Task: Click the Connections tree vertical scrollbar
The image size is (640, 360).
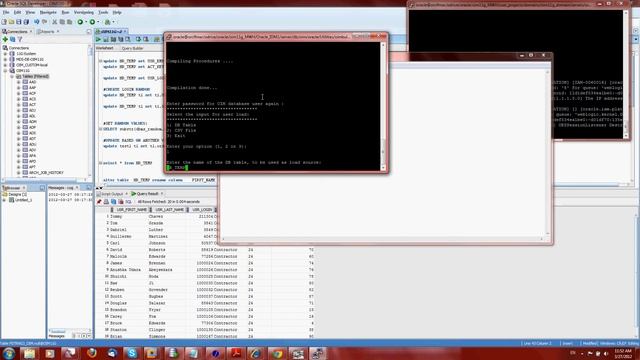Action: (x=90, y=110)
